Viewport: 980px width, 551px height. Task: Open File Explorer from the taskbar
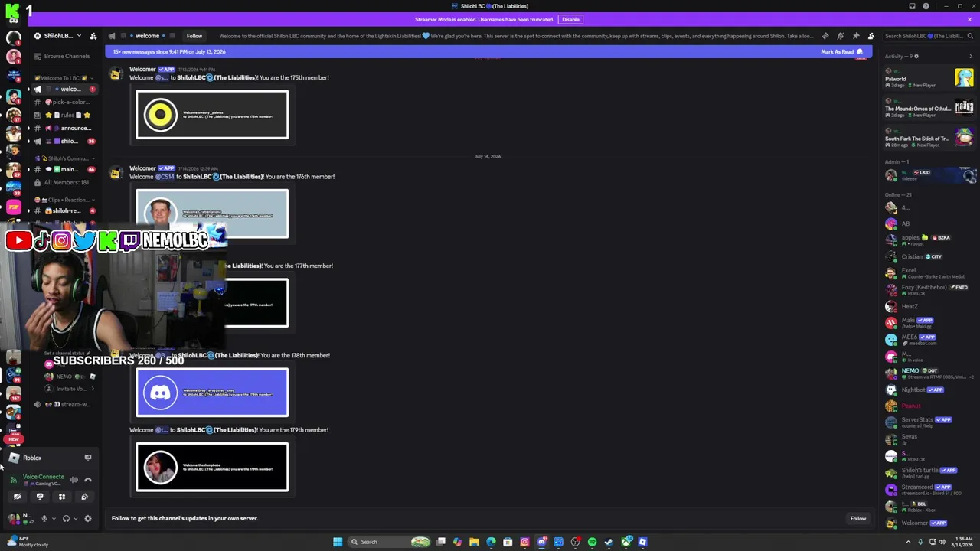click(x=474, y=542)
